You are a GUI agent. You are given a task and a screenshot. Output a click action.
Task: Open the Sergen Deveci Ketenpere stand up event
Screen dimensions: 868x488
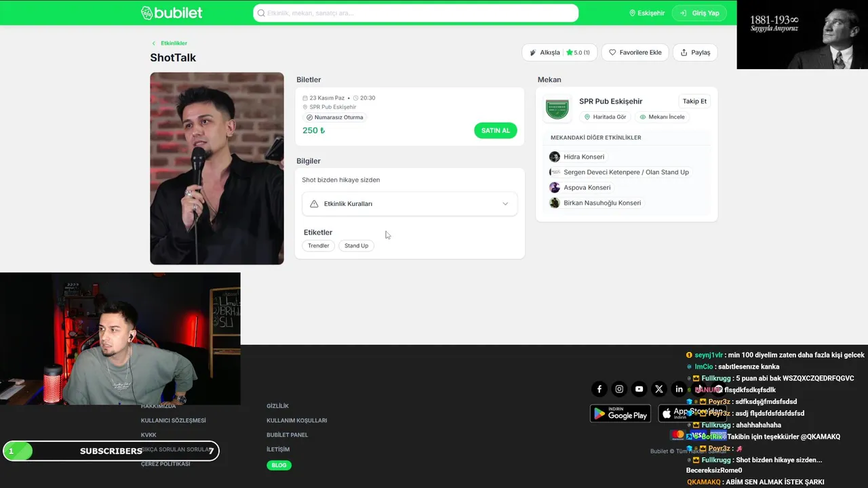coord(626,172)
